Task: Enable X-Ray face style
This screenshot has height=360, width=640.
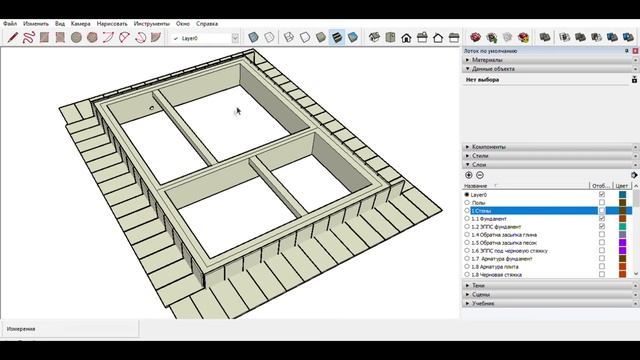Action: pyautogui.click(x=253, y=38)
